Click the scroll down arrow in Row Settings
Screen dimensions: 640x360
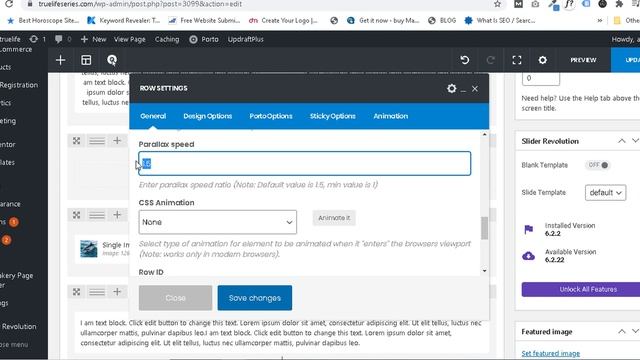[x=484, y=271]
